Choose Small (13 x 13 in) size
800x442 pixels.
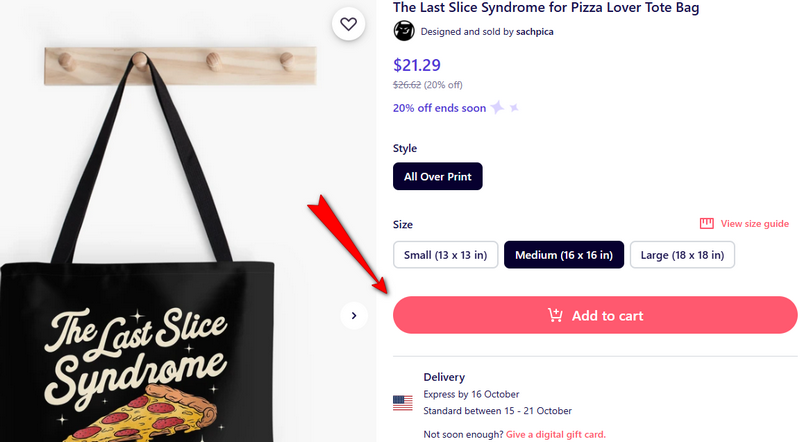pos(445,255)
